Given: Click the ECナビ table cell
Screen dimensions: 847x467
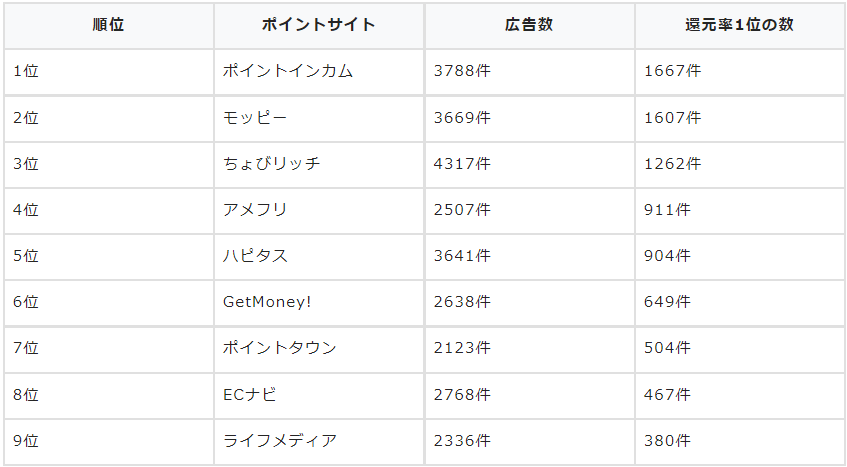Looking at the screenshot, I should (250, 395).
